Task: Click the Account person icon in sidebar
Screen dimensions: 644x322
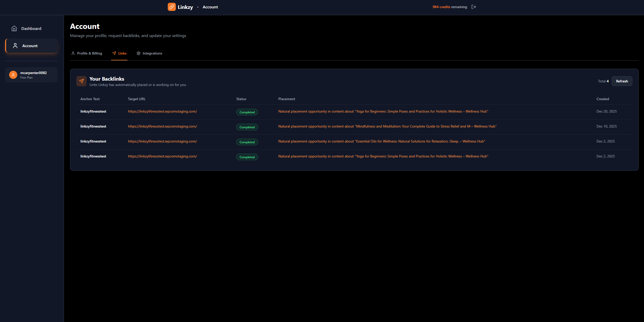Action: tap(15, 46)
